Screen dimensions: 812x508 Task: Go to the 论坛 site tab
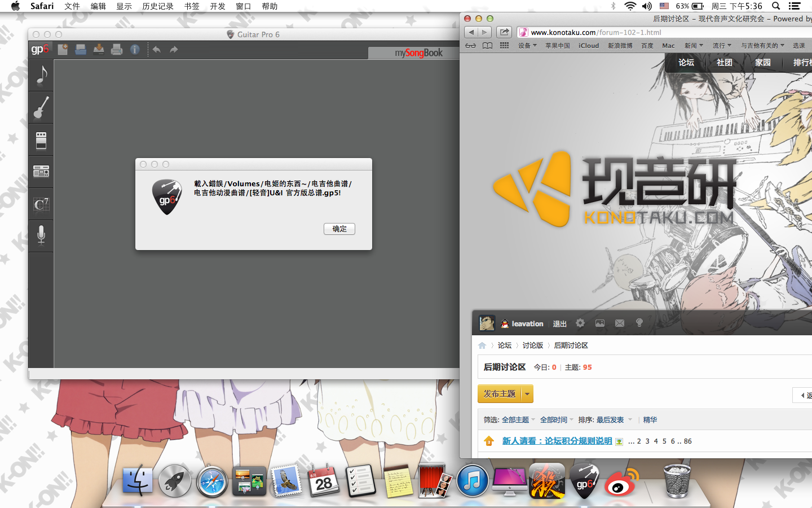(686, 63)
